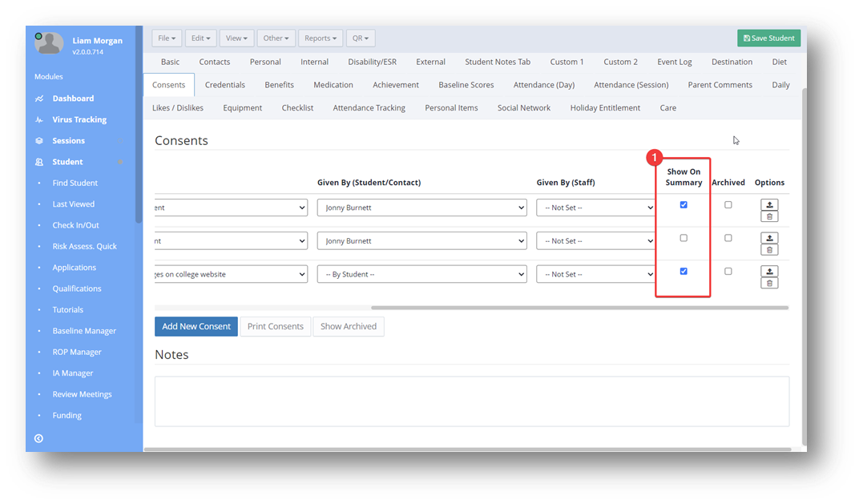Open Review Meetings in sidebar
The image size is (859, 504).
(83, 394)
